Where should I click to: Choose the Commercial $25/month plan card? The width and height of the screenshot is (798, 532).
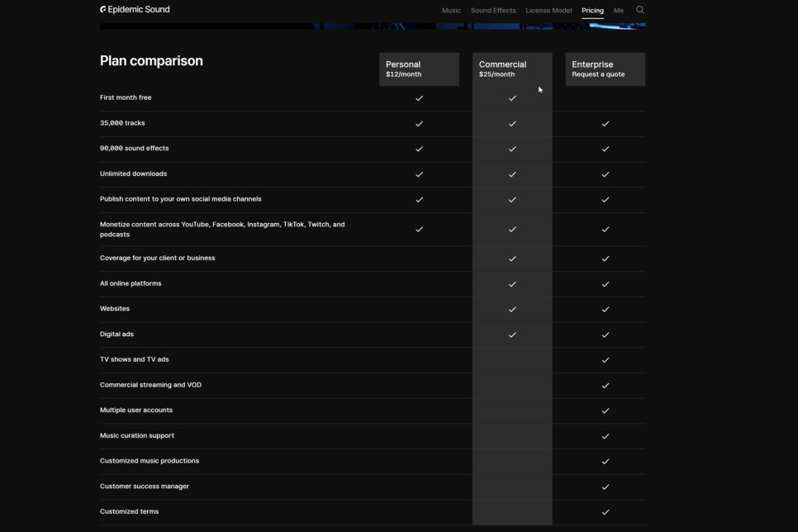(x=512, y=69)
